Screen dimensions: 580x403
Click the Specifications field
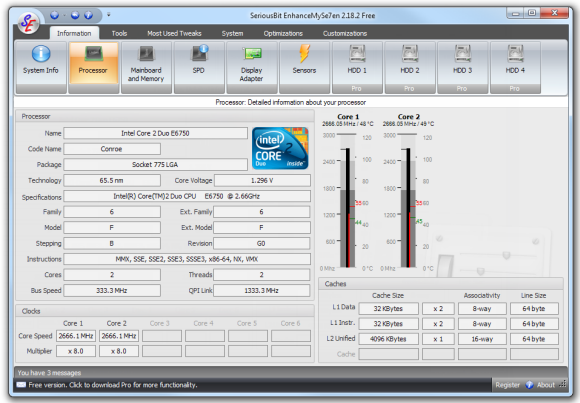click(x=187, y=196)
